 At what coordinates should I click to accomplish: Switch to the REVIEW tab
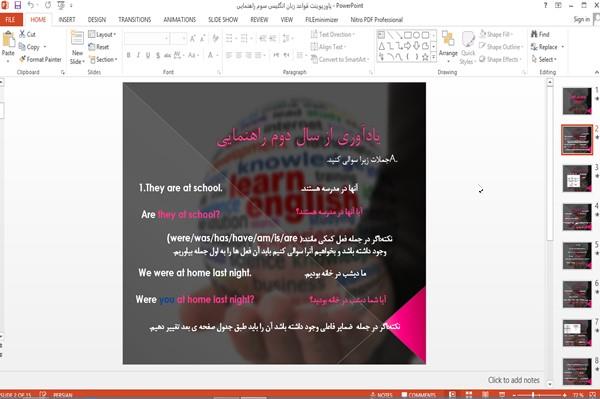tap(259, 20)
